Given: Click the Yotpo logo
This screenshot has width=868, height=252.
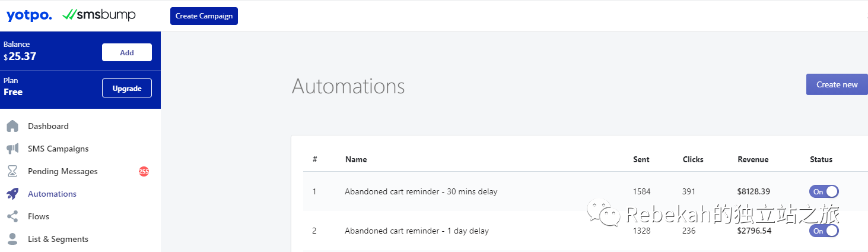Looking at the screenshot, I should click(29, 15).
